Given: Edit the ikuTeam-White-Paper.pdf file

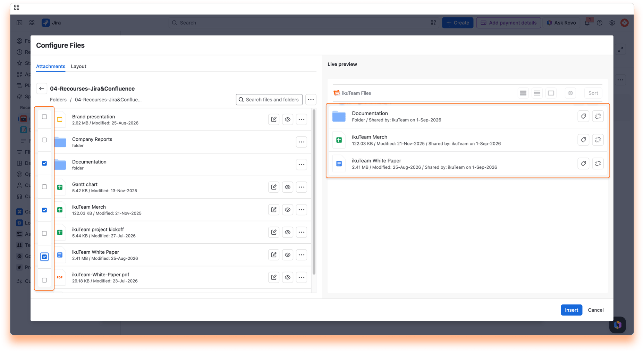Looking at the screenshot, I should click(274, 277).
